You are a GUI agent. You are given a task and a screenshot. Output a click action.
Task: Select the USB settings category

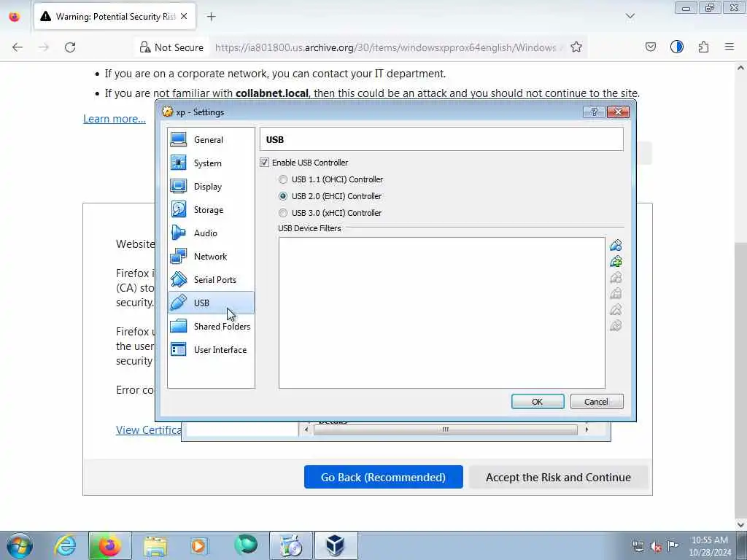point(211,303)
